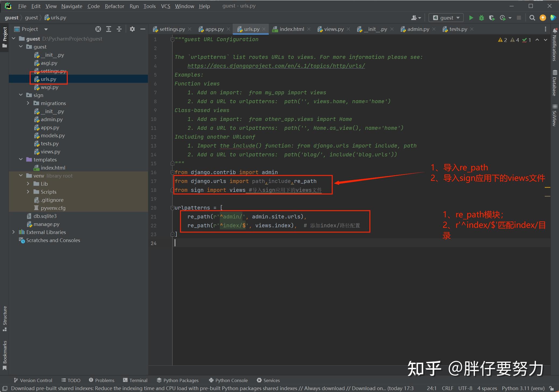
Task: Run guest with coverage
Action: (491, 18)
